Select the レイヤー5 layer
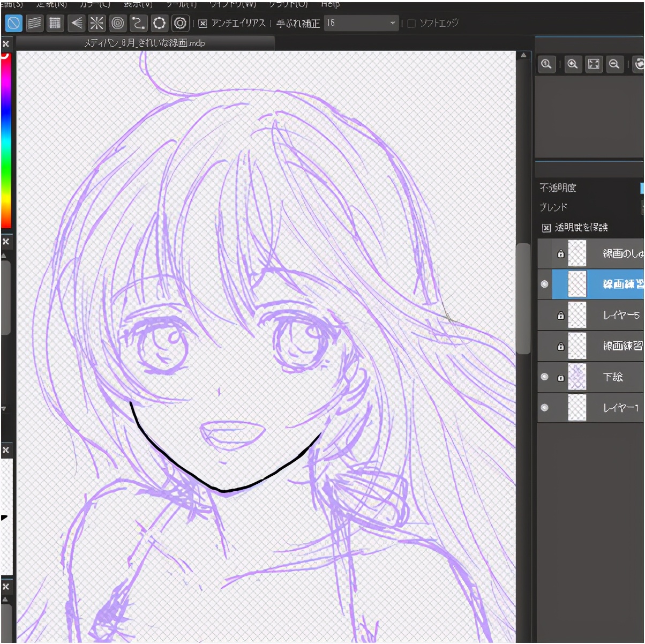The width and height of the screenshot is (645, 644). coord(620,315)
